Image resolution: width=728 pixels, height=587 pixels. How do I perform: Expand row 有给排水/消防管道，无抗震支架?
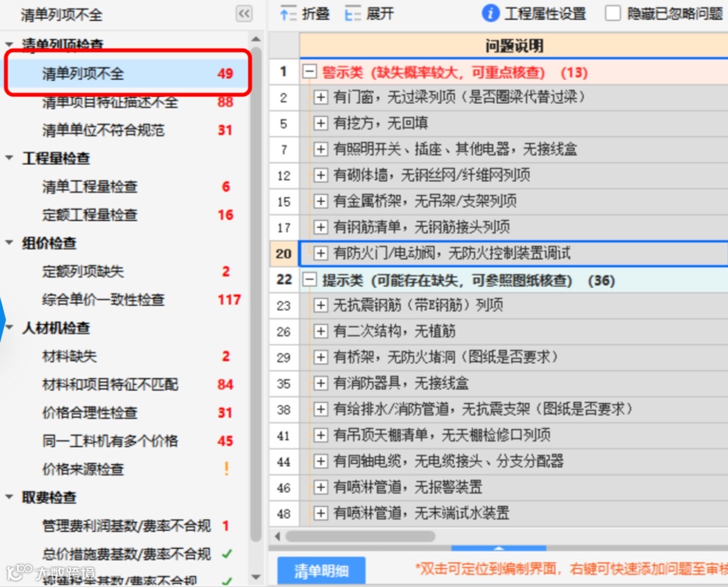pos(320,409)
